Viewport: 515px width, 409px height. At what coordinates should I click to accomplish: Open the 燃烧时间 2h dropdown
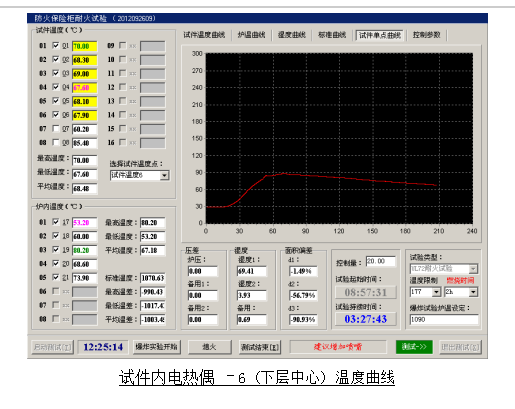(x=473, y=292)
